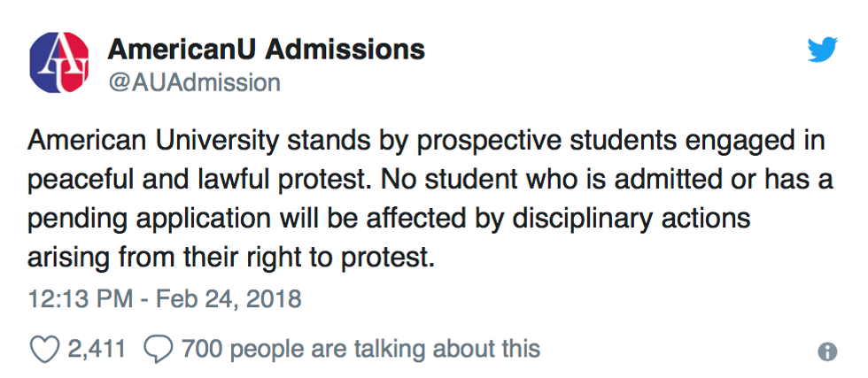Screen dimensions: 868x378
Task: Click the "12:13 PM" time text
Action: tap(77, 298)
